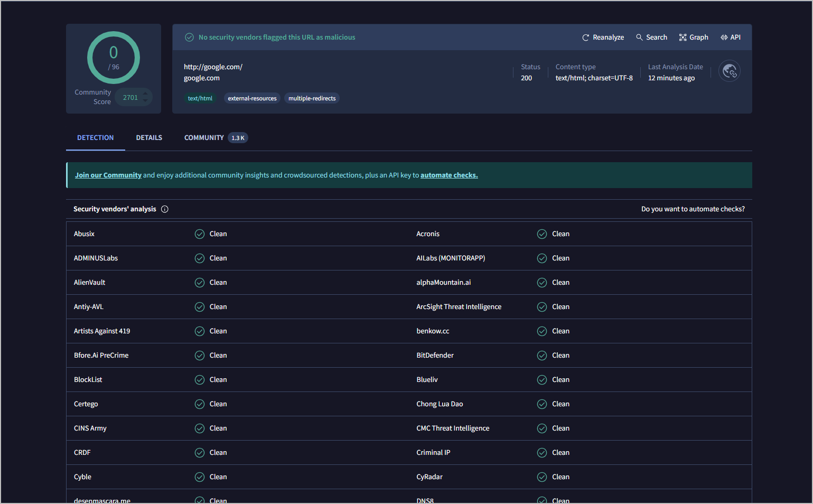Click the Chong Lua Dao vendor name

[x=440, y=404]
